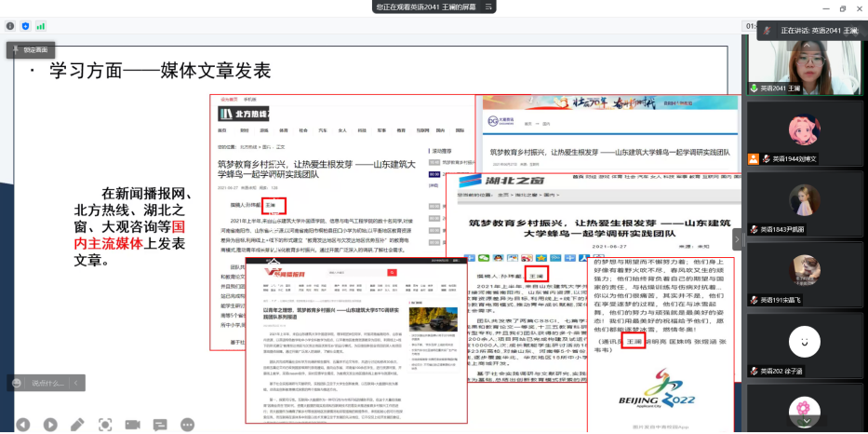Screen dimensions: 868x434
Task: Click the 北方热线 site logo in the article screenshot
Action: point(244,115)
